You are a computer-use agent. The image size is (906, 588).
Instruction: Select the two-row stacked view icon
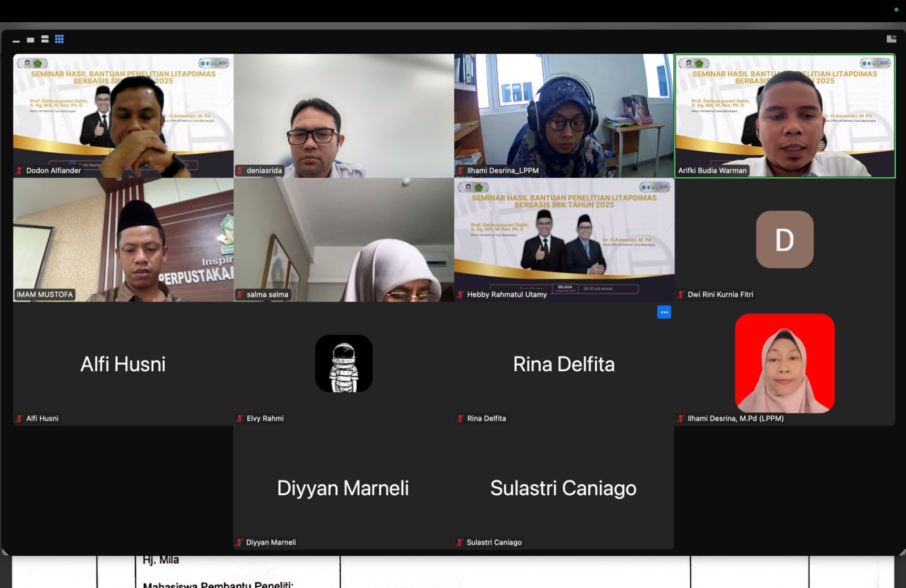(x=45, y=39)
